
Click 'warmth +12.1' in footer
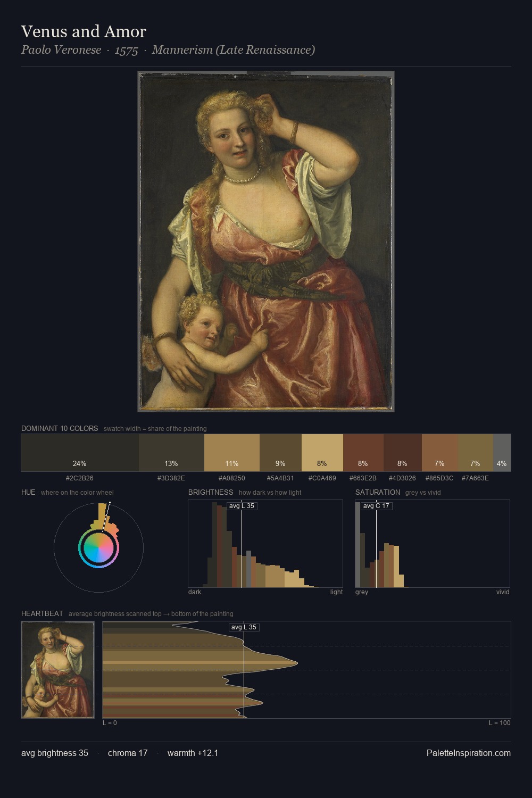pos(193,753)
